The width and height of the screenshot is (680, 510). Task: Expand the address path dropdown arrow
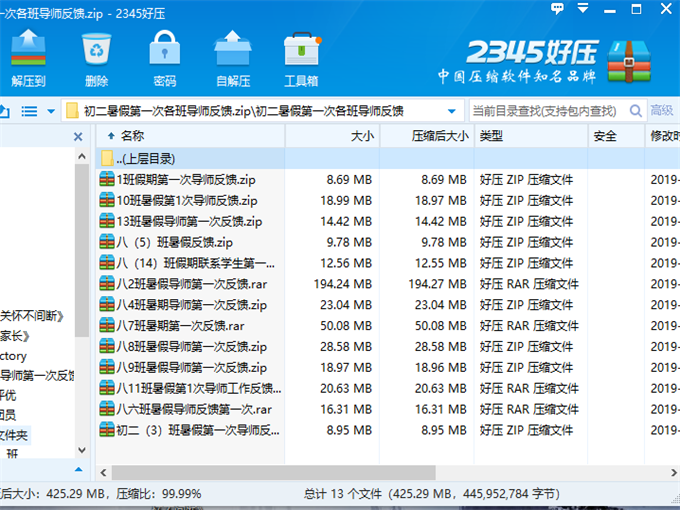pyautogui.click(x=452, y=110)
